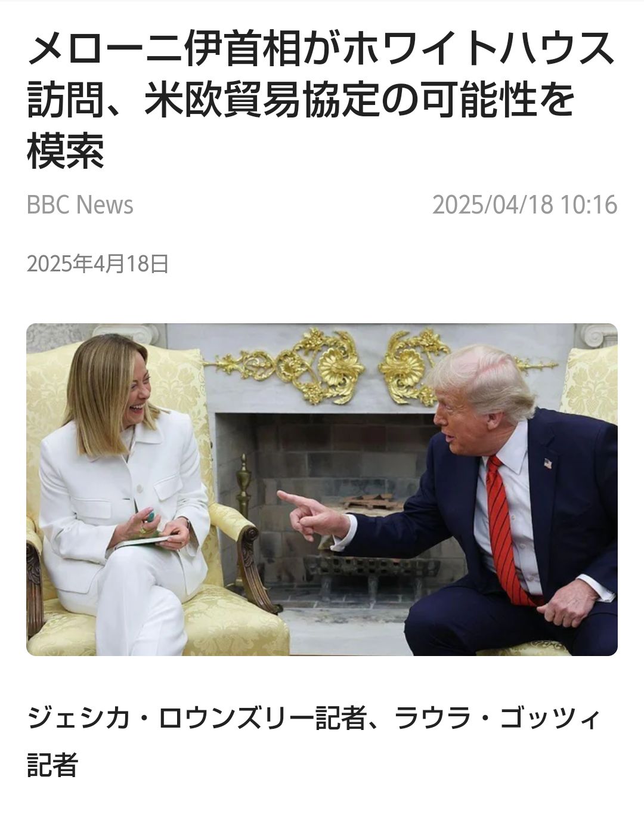The height and width of the screenshot is (829, 644).
Task: Click the 2025年4月18日 date line
Action: coord(98,263)
